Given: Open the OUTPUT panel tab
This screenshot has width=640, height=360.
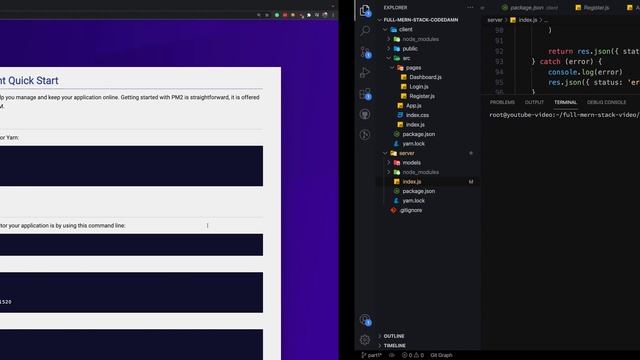Looking at the screenshot, I should [534, 102].
